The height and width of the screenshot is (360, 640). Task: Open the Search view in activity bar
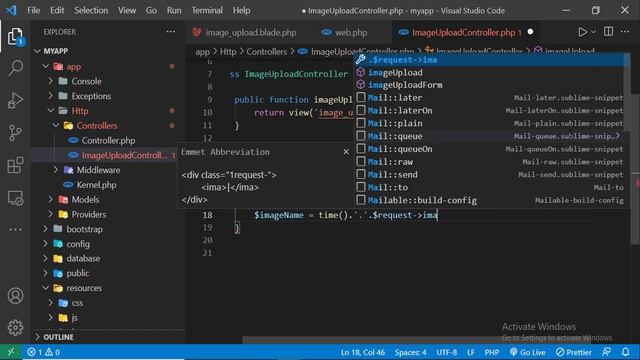coord(16,68)
